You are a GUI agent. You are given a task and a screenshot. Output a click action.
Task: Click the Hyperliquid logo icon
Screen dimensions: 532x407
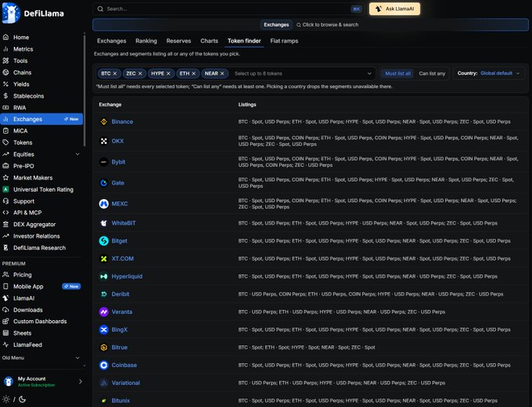(x=104, y=276)
